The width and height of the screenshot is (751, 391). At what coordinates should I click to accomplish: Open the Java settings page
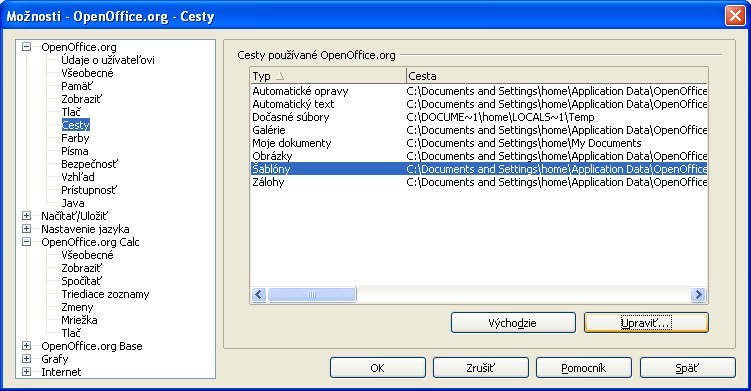click(73, 203)
